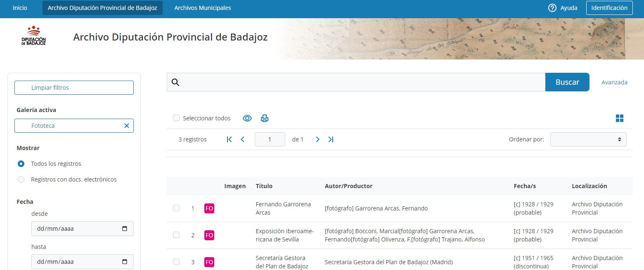Screen dimensions: 644x270
Task: Click the '3 registros' count text
Action: 192,139
